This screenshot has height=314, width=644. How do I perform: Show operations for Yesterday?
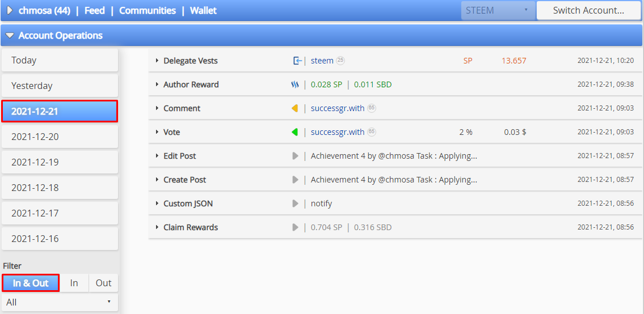(x=60, y=86)
